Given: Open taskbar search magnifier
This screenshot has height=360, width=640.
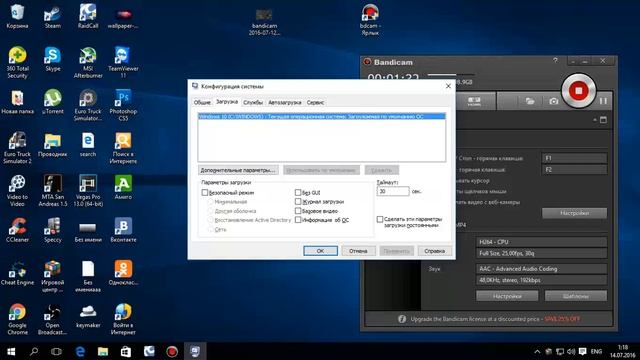Looking at the screenshot, I should 34,351.
